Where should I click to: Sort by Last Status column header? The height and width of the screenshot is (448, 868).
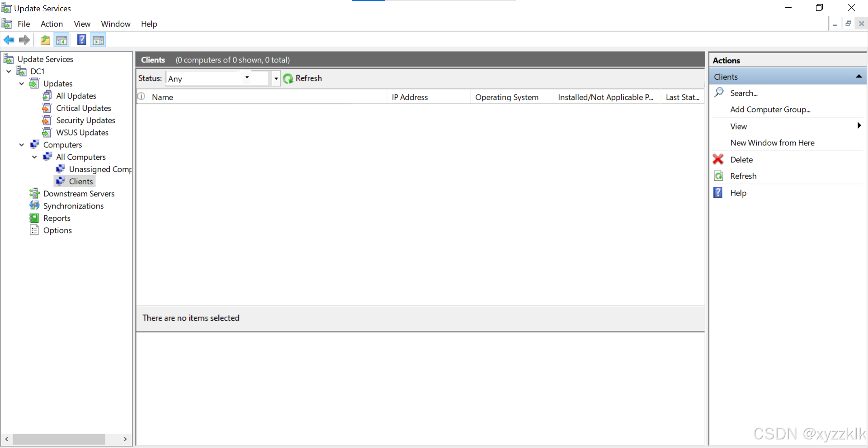tap(683, 97)
